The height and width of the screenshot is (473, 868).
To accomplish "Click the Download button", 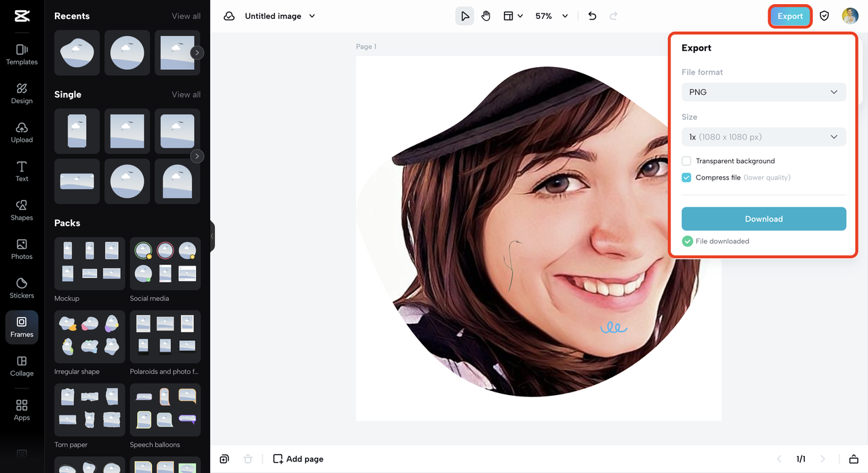I will [764, 219].
